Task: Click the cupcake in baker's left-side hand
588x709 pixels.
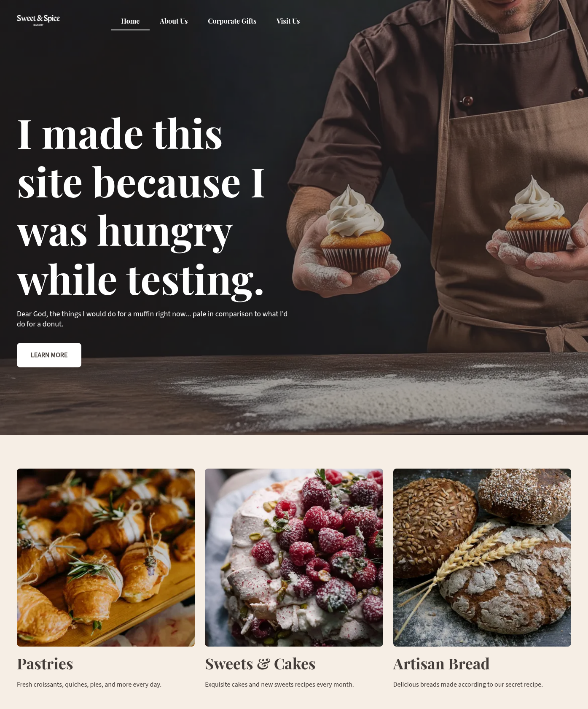Action: [356, 230]
